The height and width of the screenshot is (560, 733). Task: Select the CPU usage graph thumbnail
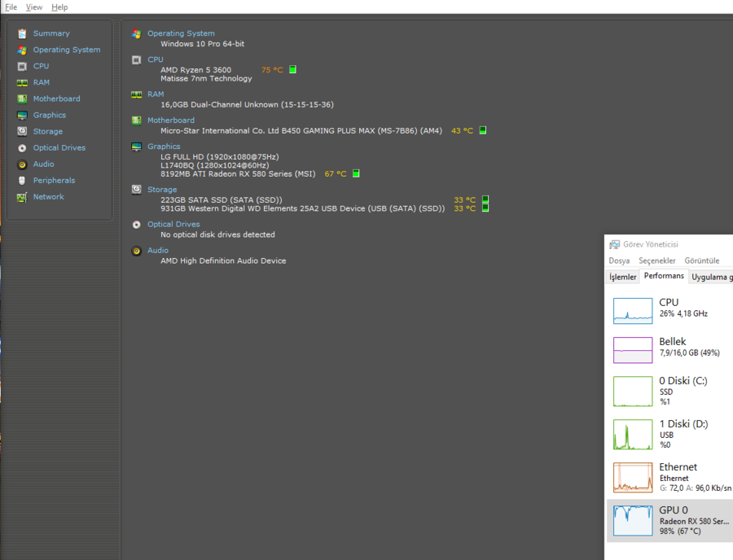point(633,311)
